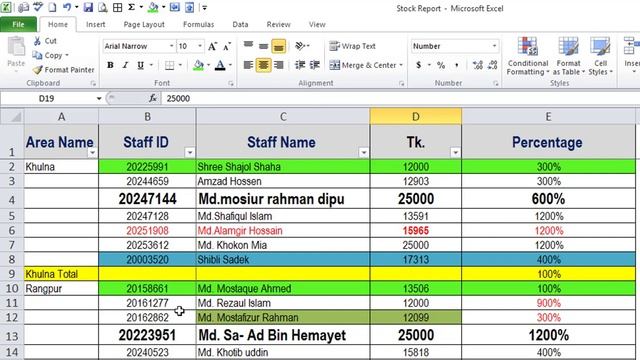Viewport: 640px width, 360px height.
Task: Click cell containing Md. Alamgir Hossain
Action: (283, 231)
